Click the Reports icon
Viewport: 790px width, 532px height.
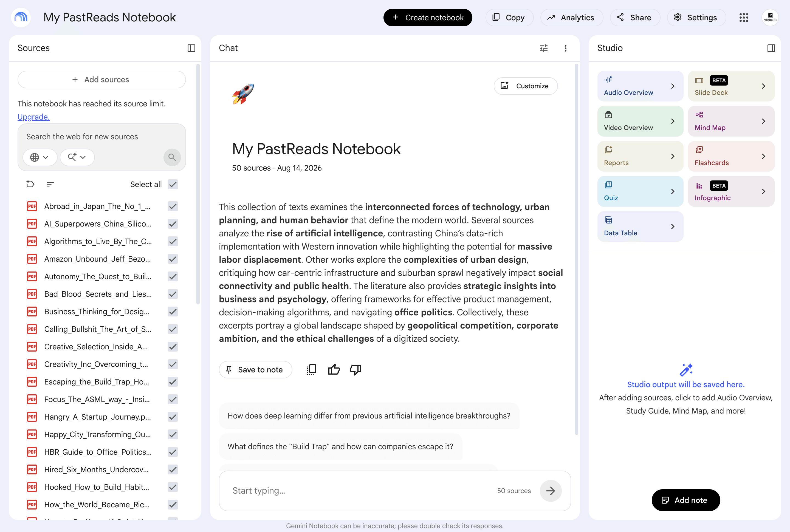point(608,150)
